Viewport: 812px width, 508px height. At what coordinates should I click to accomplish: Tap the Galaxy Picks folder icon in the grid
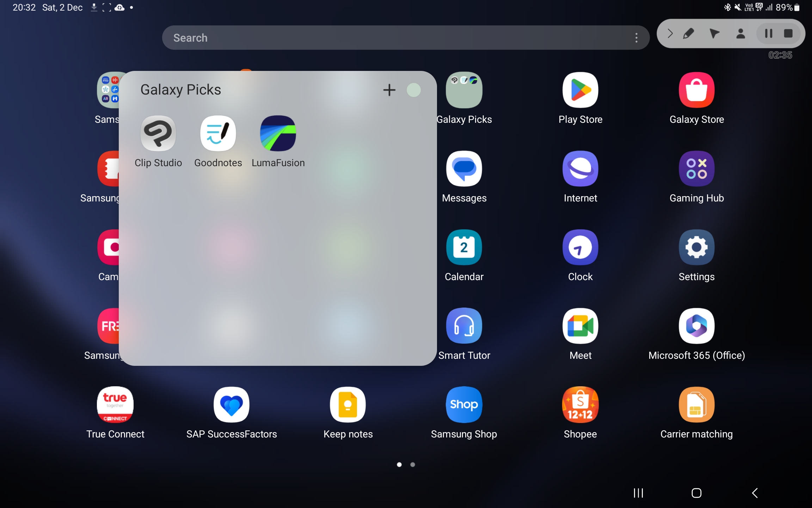[x=464, y=90]
